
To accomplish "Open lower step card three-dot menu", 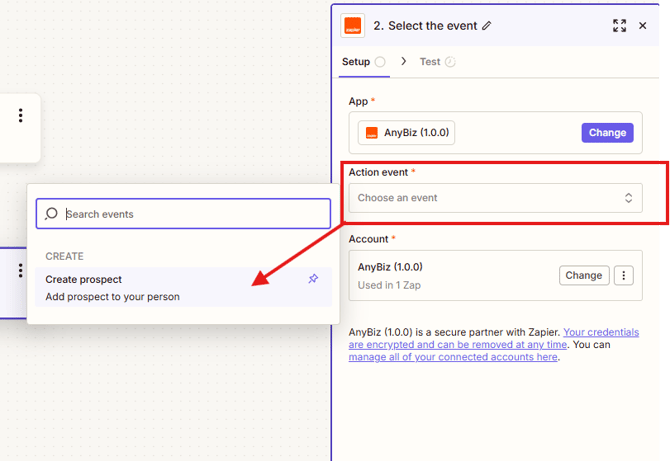I will 21,270.
